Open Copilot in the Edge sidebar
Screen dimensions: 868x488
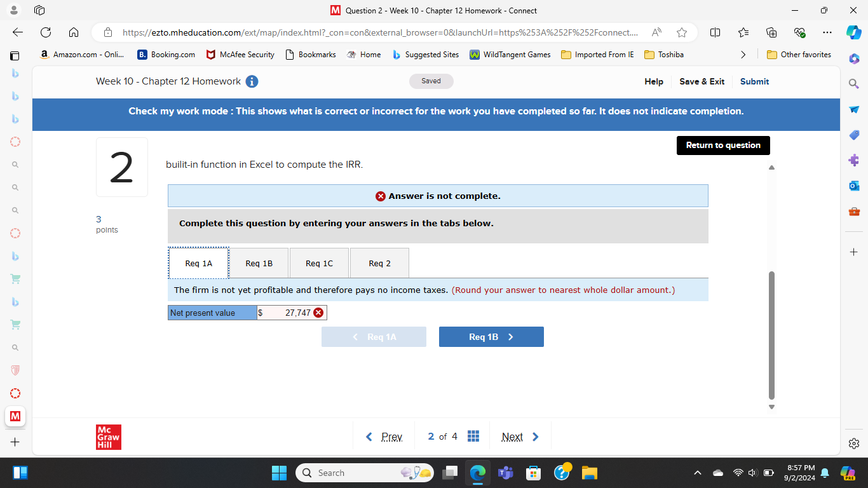[854, 58]
